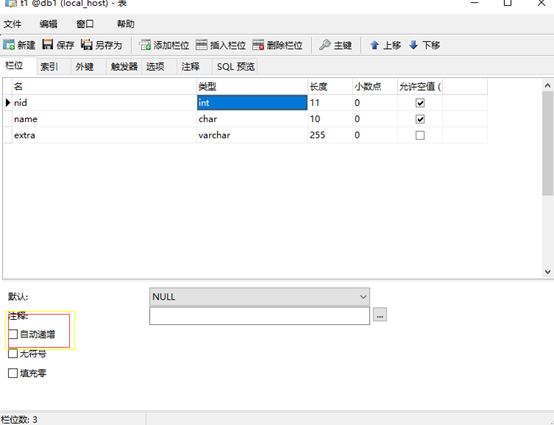Move field up with 上移 arrow
This screenshot has height=425, width=554.
point(375,45)
